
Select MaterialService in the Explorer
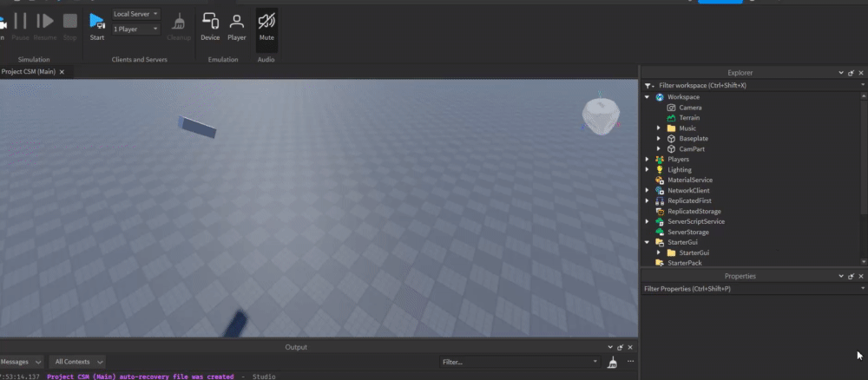[x=690, y=180]
